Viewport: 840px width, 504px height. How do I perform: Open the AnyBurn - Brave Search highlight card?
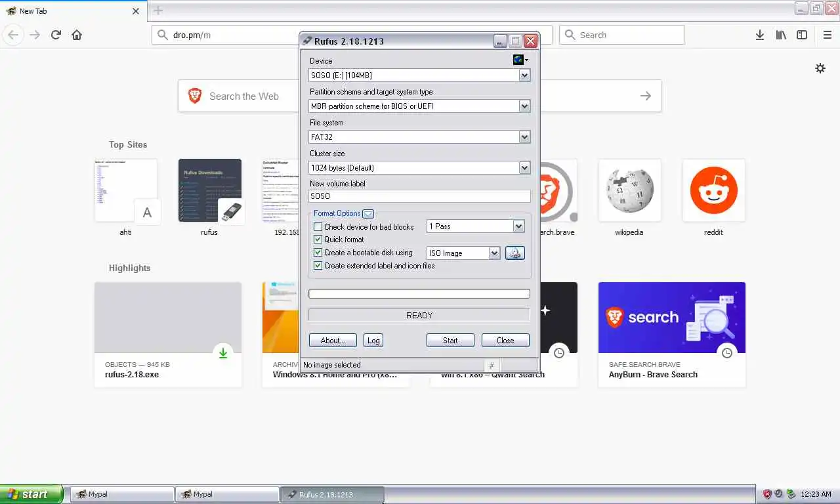[x=672, y=335]
